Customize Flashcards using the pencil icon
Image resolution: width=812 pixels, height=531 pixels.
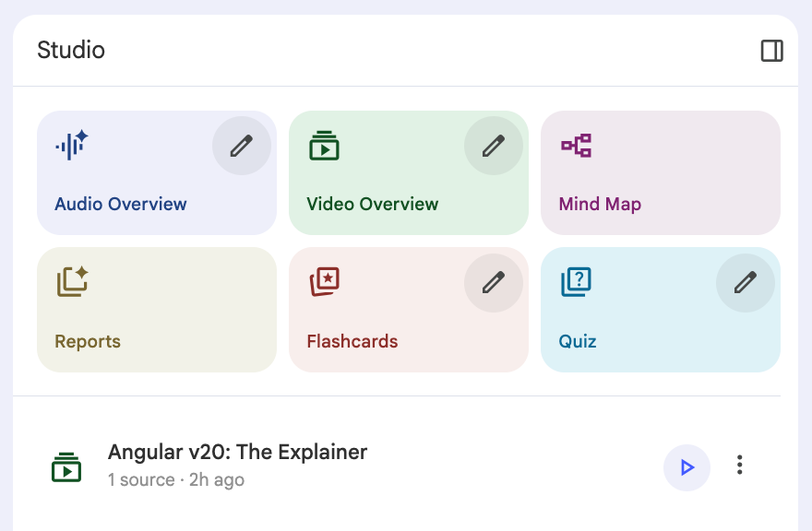click(494, 281)
